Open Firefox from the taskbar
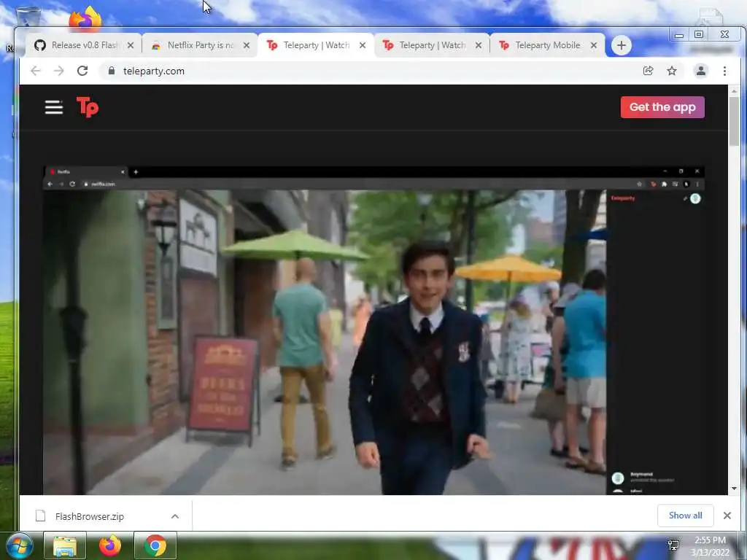747x560 pixels. pyautogui.click(x=110, y=545)
